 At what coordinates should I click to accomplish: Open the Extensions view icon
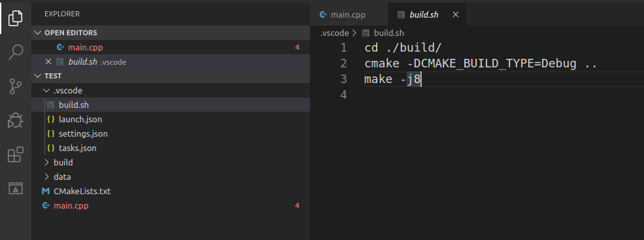point(16,155)
